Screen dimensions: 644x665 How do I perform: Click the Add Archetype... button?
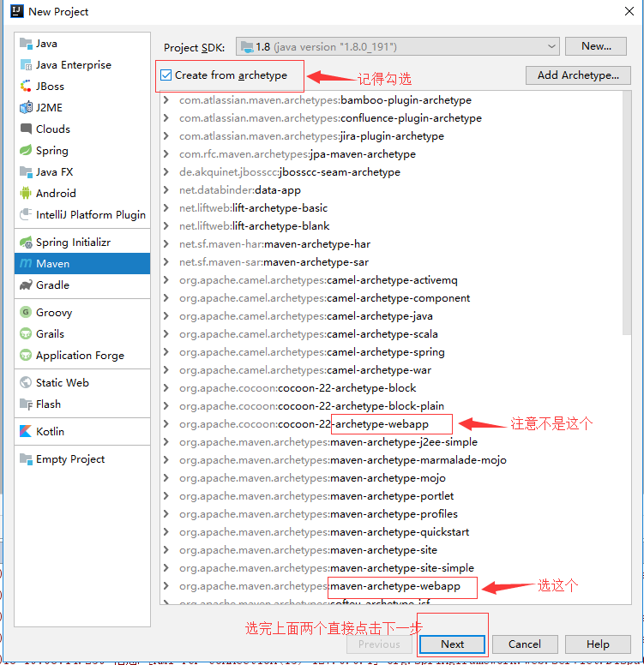(x=578, y=75)
